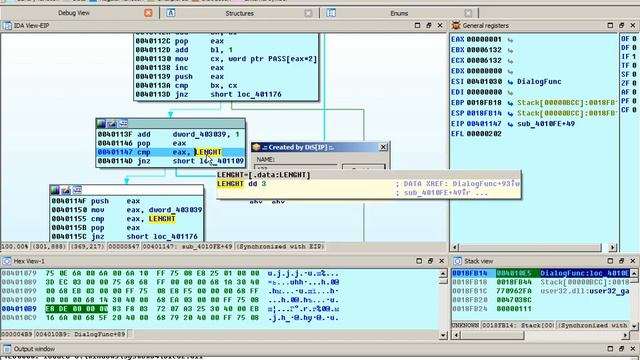Click the General registers panel icon
The width and height of the screenshot is (640, 360).
click(456, 26)
